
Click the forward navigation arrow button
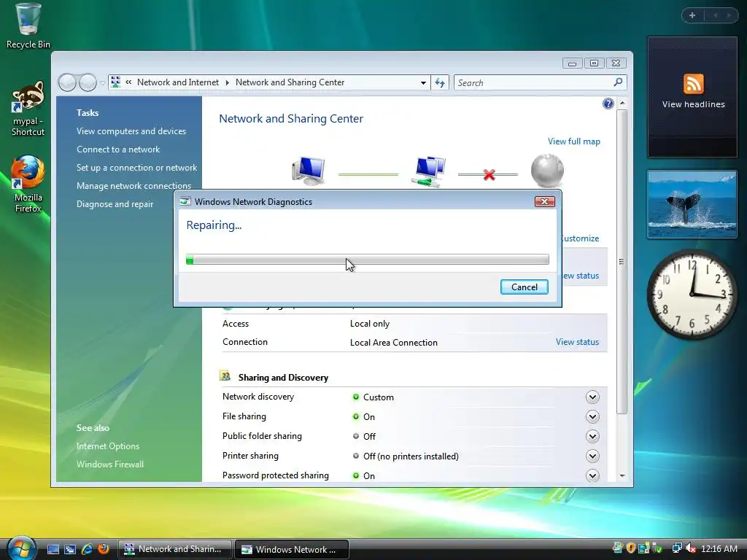point(88,83)
